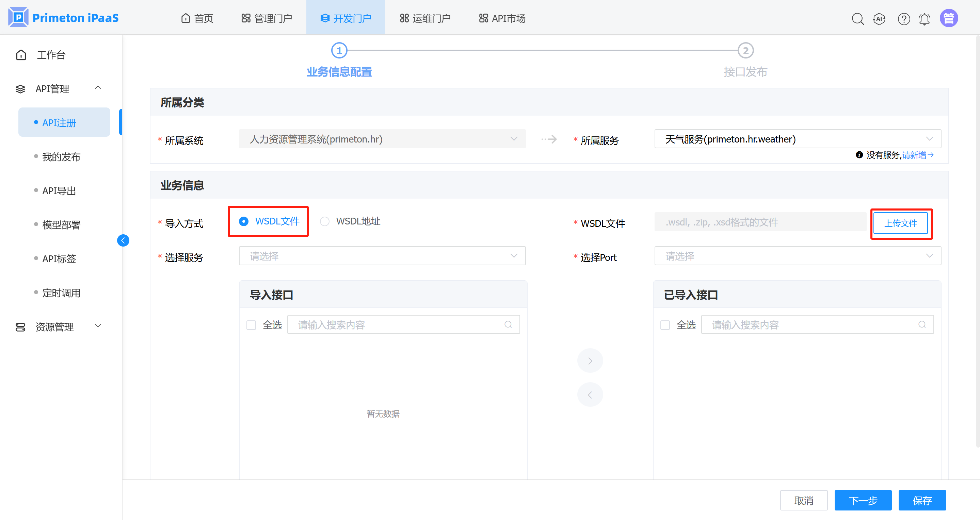980x520 pixels.
Task: Click right arrow to move interfaces over
Action: 590,361
